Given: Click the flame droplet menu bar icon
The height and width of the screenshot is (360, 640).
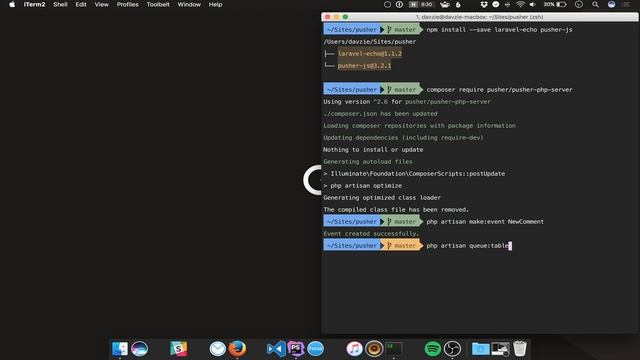Looking at the screenshot, I should [x=458, y=4].
